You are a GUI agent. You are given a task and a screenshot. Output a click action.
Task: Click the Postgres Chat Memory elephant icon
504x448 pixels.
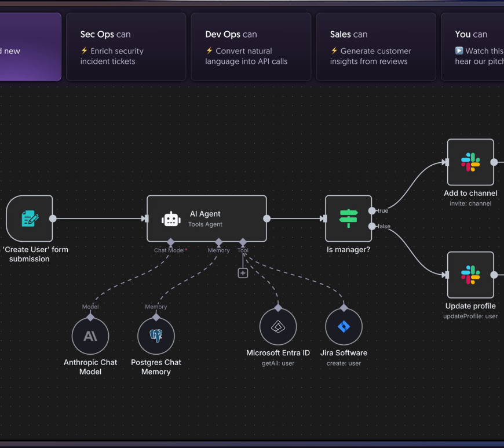(x=156, y=336)
